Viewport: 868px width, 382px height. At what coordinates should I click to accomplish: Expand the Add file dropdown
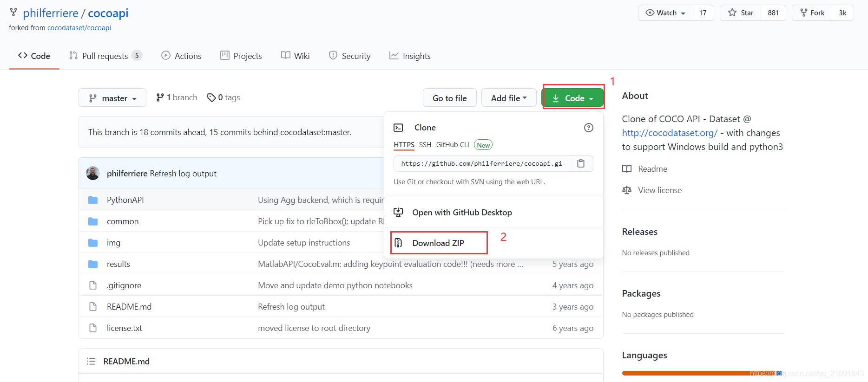(509, 98)
